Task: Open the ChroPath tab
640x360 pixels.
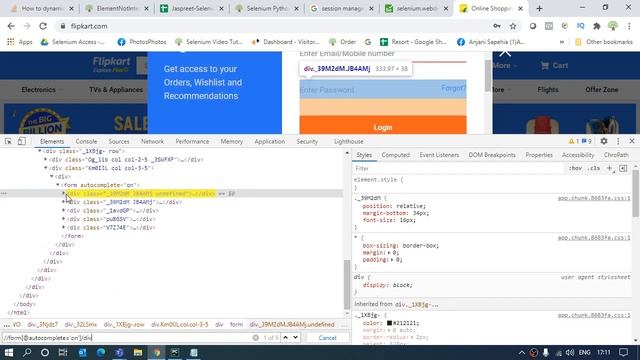Action: click(616, 155)
